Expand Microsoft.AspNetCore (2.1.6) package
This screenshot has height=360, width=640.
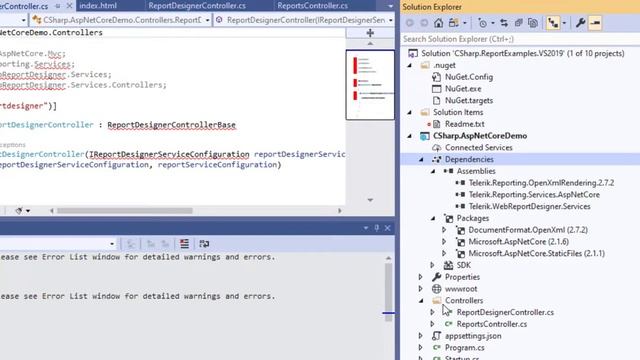tap(444, 242)
